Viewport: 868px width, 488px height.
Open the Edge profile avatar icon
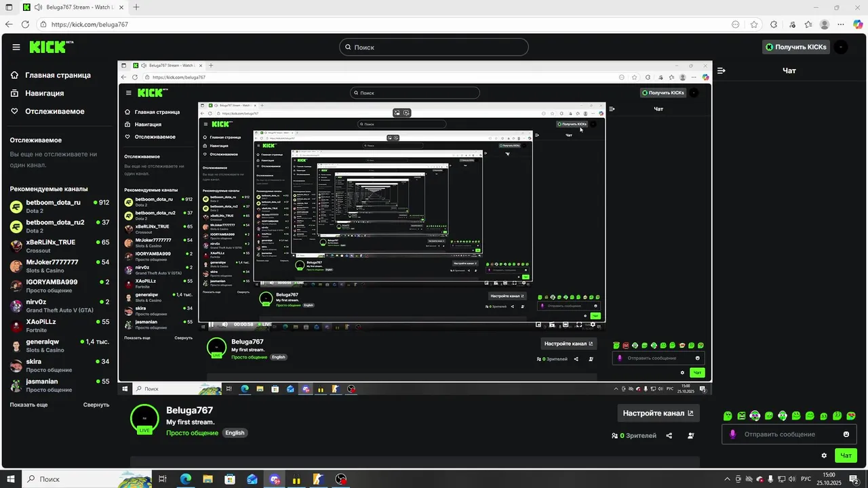(x=825, y=24)
